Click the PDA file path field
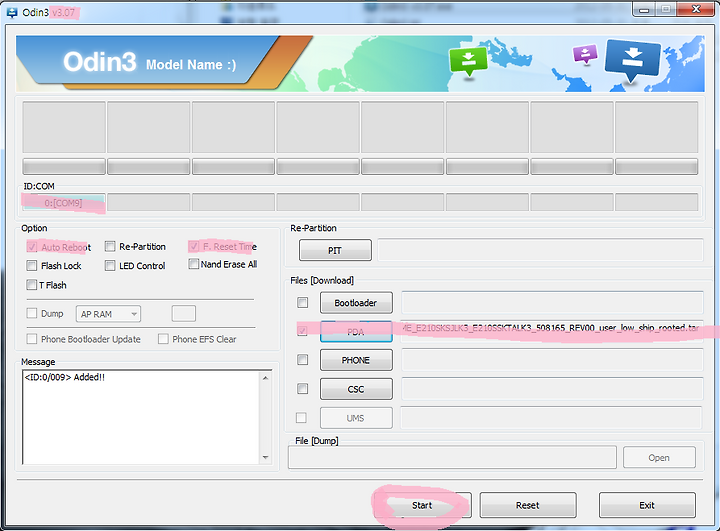 click(x=552, y=331)
